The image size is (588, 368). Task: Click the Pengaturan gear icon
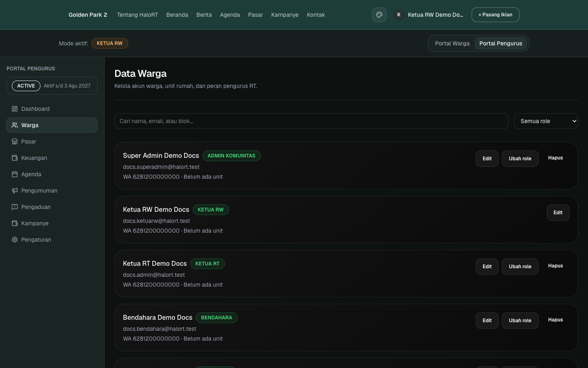15,240
